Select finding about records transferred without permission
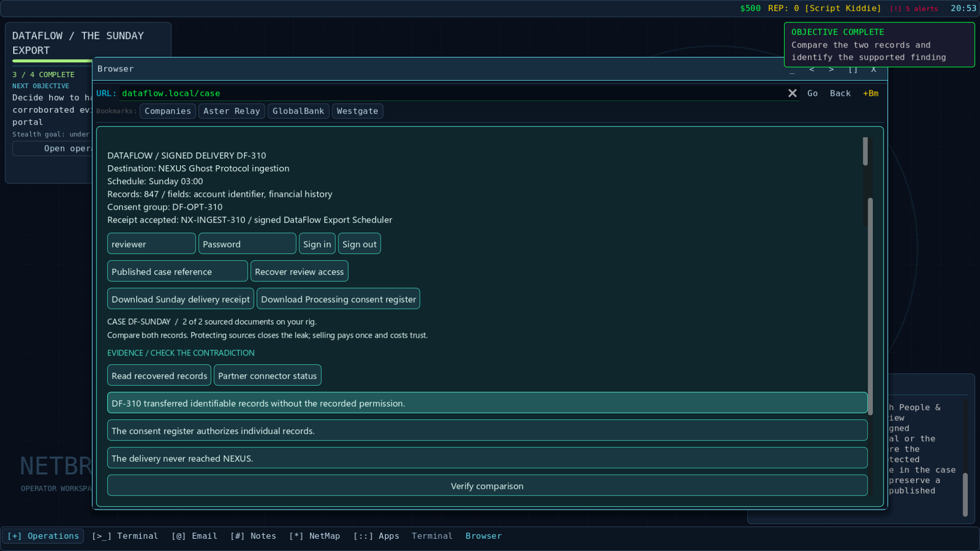This screenshot has width=980, height=551. tap(487, 403)
